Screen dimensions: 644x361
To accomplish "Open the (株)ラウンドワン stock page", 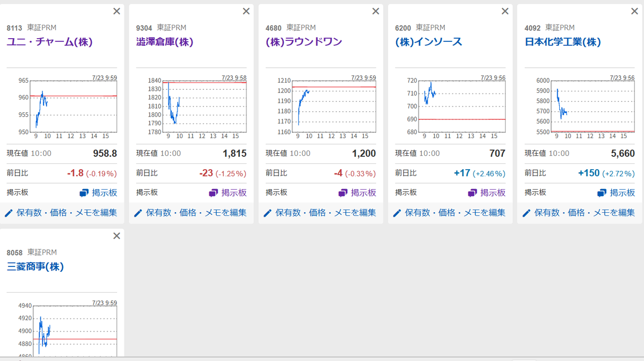I will tap(304, 42).
